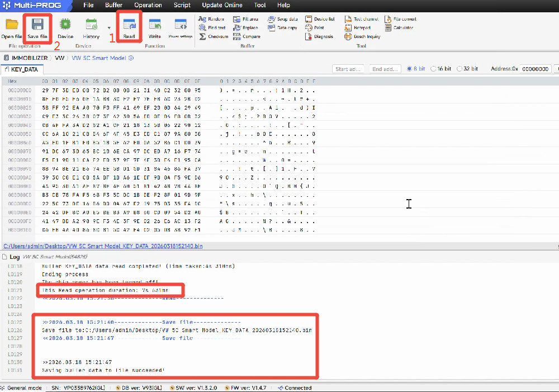Viewport: 559px width, 392px height.
Task: Click the VW breadcrumb item
Action: tap(59, 58)
